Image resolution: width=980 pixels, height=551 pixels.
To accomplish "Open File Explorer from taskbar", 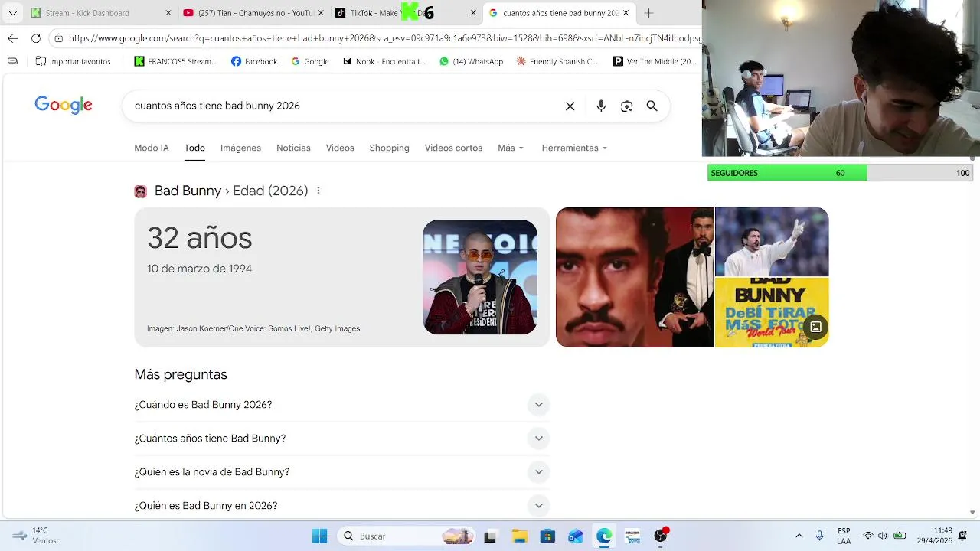I will coord(519,536).
